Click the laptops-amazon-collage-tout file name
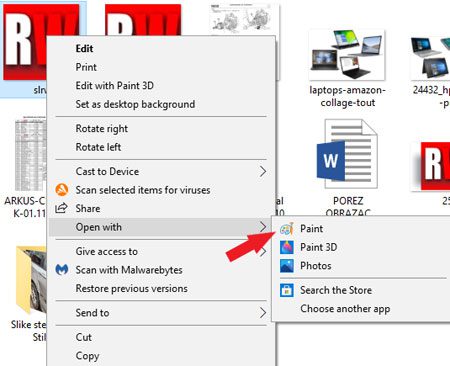The width and height of the screenshot is (450, 366). [348, 96]
